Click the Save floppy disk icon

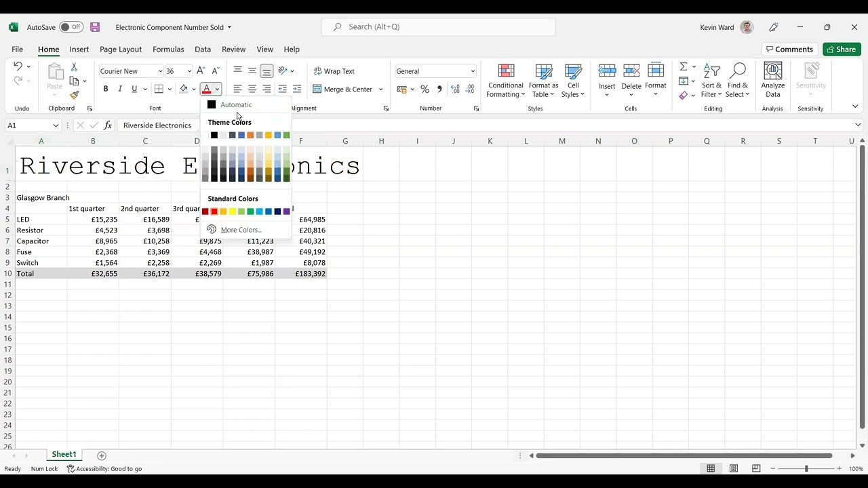[x=95, y=27]
